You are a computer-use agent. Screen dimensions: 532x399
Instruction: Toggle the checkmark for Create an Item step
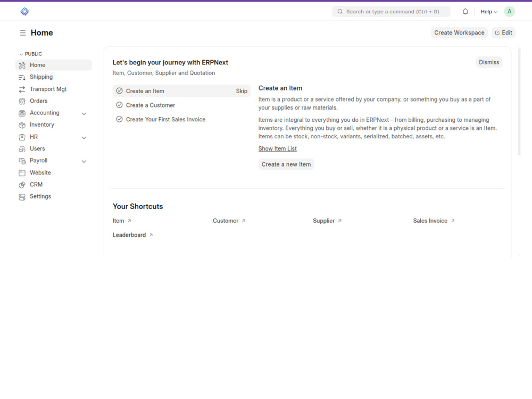[x=119, y=91]
